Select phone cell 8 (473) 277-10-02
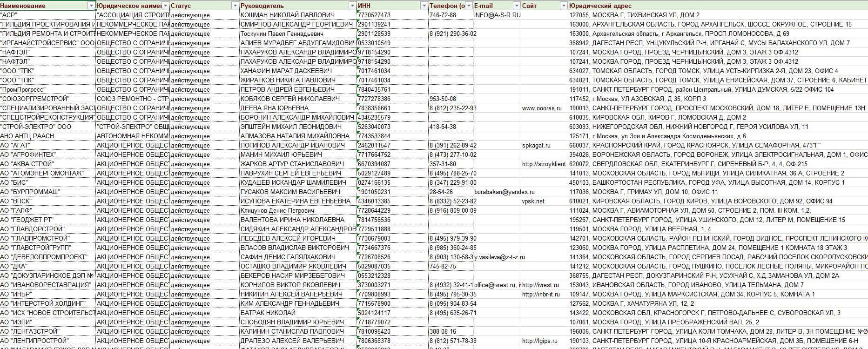 pyautogui.click(x=451, y=154)
